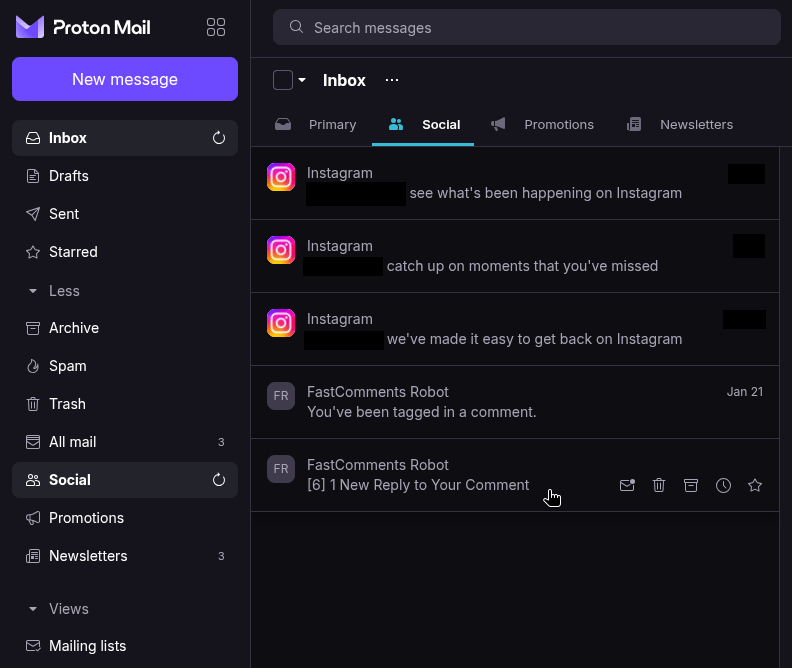Open the Archive folder
The width and height of the screenshot is (792, 668).
pos(125,328)
